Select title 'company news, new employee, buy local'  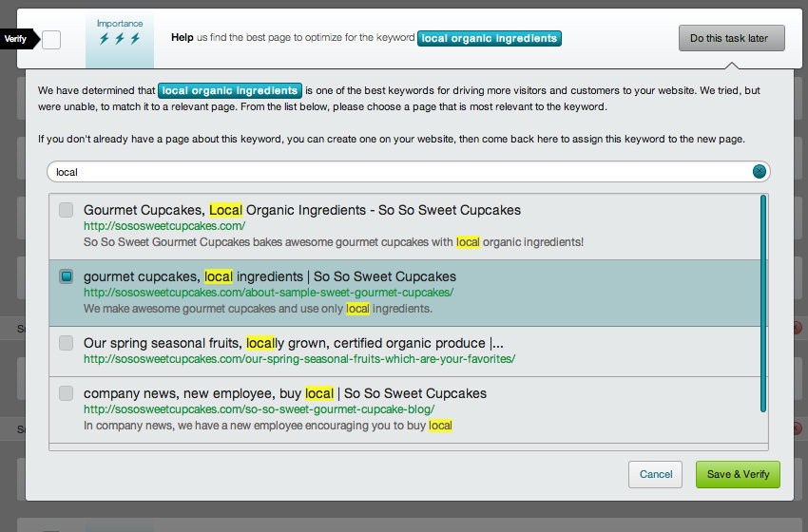coord(285,393)
